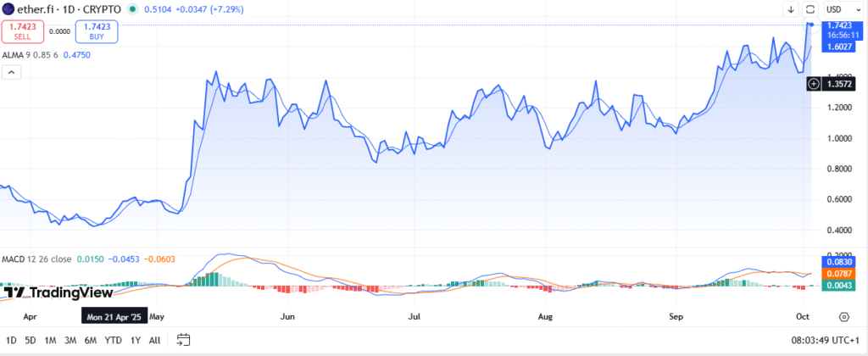Select the 3M time range
The image size is (868, 356).
(70, 341)
